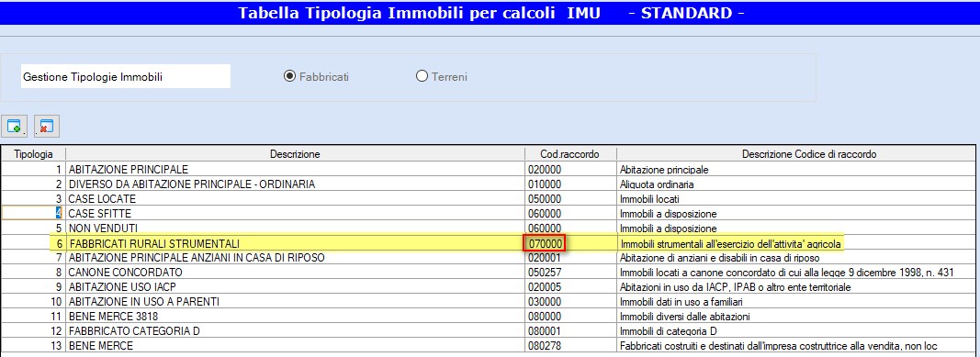This screenshot has width=980, height=357.
Task: Click Immobili di categoria D cell
Action: 795,330
